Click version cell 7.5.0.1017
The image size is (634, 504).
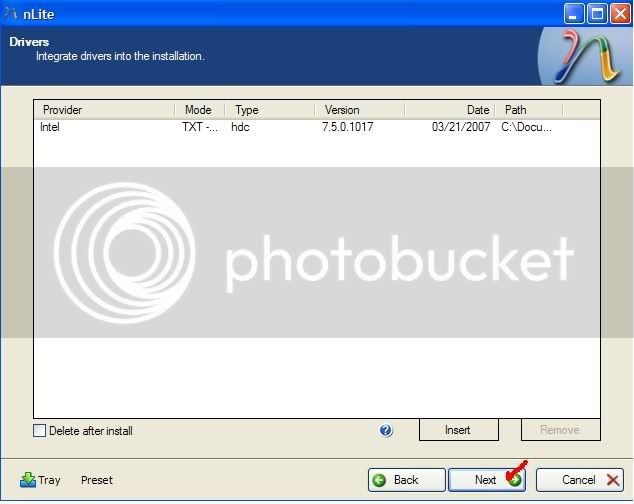pyautogui.click(x=348, y=127)
